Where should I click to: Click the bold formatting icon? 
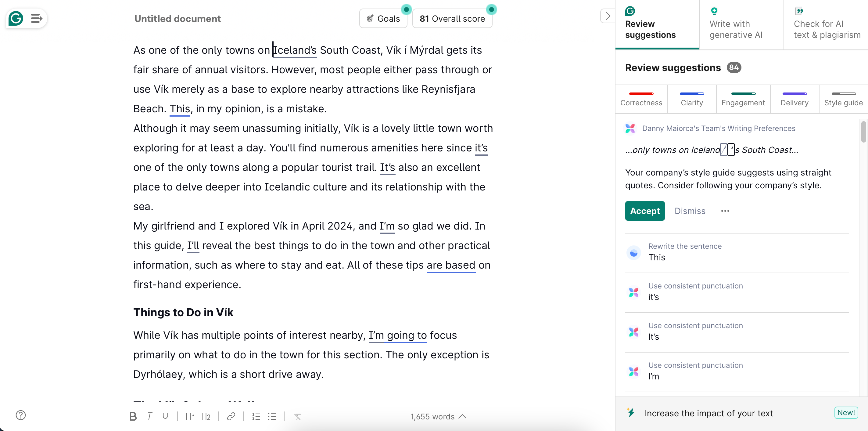pos(134,417)
